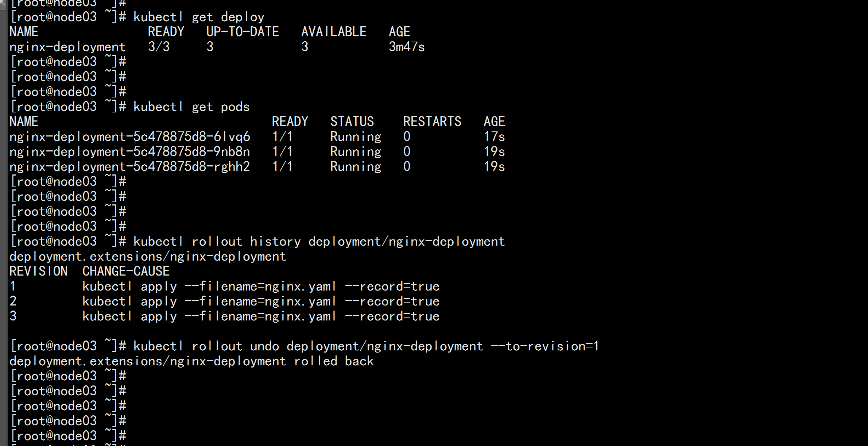Click the STATUS column header
The width and height of the screenshot is (868, 446).
352,122
